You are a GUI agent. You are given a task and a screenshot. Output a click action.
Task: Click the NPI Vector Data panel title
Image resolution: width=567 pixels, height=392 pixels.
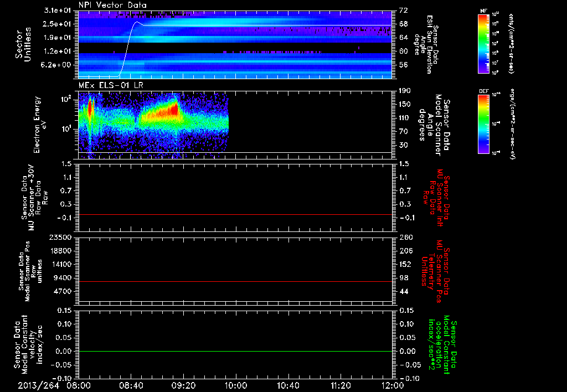[x=113, y=5]
